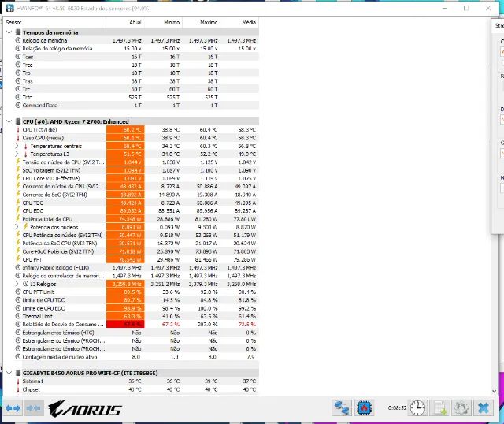
Task: Collapse the CPU [#0] AMD Ryzen 7 2700 group
Action: (x=9, y=121)
